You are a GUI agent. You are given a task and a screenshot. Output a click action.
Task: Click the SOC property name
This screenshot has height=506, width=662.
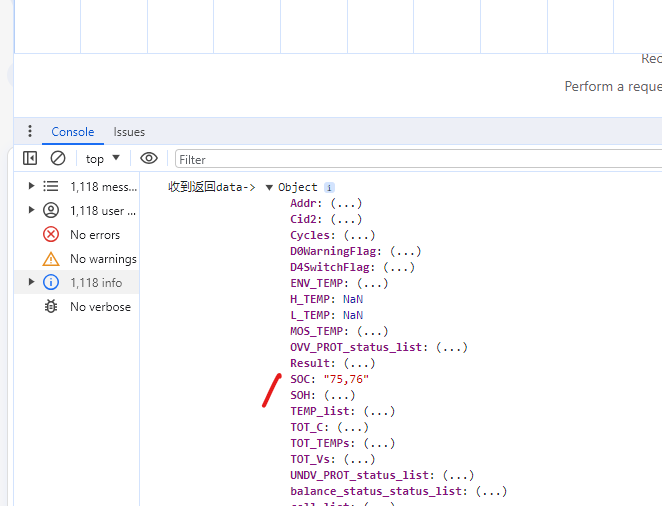tap(300, 379)
